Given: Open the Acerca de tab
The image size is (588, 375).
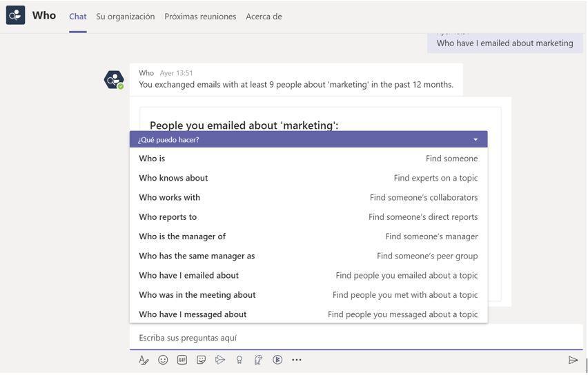Looking at the screenshot, I should (x=264, y=17).
